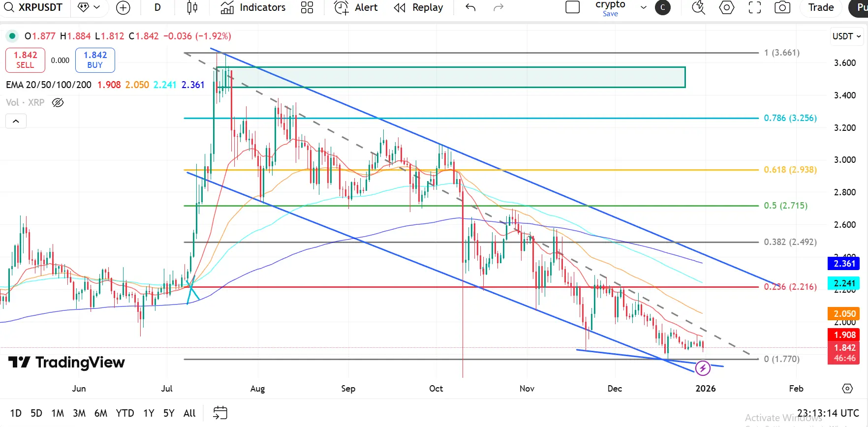Screen dimensions: 868x427
Task: Open timezone menu at 23:13:14 UTC
Action: 828,413
